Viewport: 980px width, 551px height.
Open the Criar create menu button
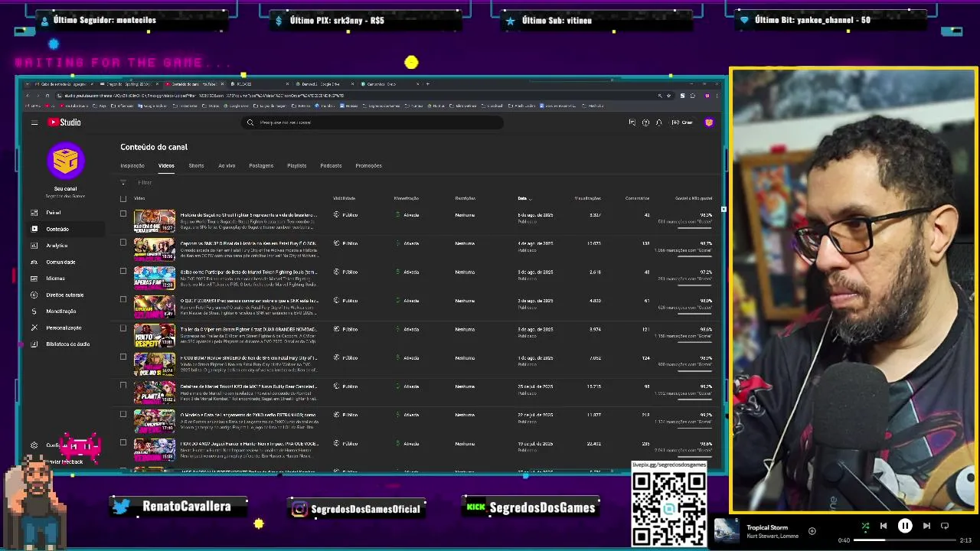(682, 122)
